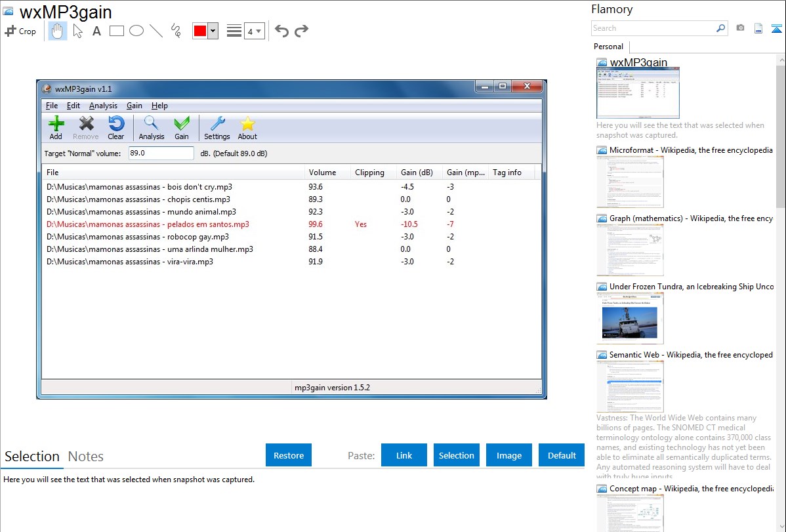The image size is (786, 532).
Task: Open the Microformat Wikipedia snapshot thumbnail
Action: pyautogui.click(x=630, y=182)
